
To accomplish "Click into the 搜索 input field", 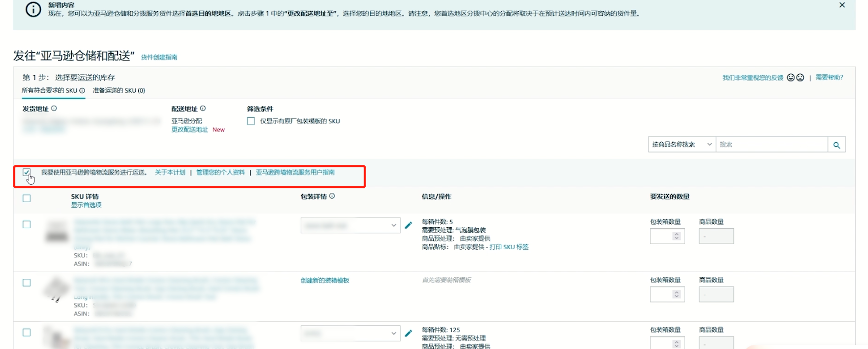I will pyautogui.click(x=772, y=145).
